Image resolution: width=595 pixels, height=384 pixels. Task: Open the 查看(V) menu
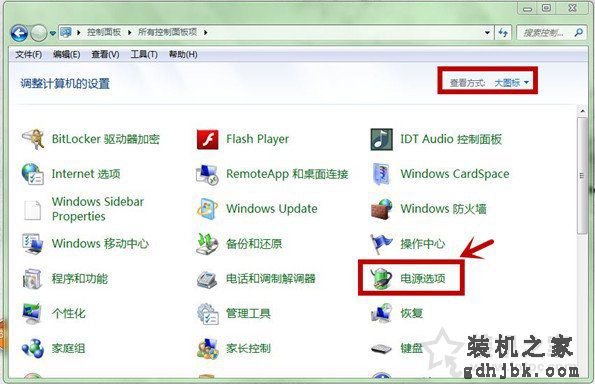105,54
